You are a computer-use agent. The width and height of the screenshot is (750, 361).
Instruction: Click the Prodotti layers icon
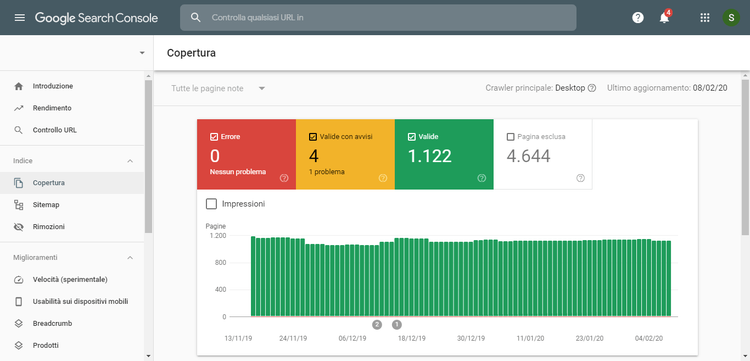(x=19, y=345)
